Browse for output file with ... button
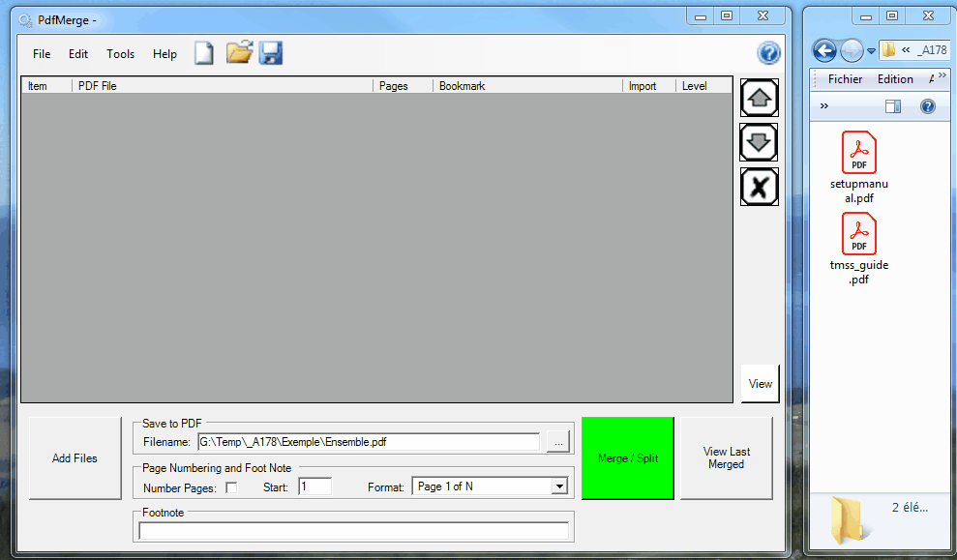Viewport: 957px width, 560px height. click(557, 442)
